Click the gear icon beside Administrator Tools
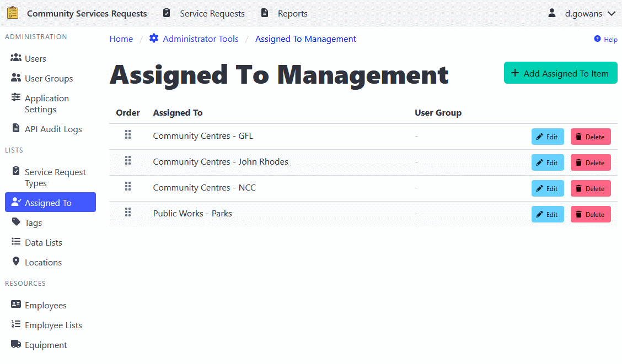 tap(154, 39)
